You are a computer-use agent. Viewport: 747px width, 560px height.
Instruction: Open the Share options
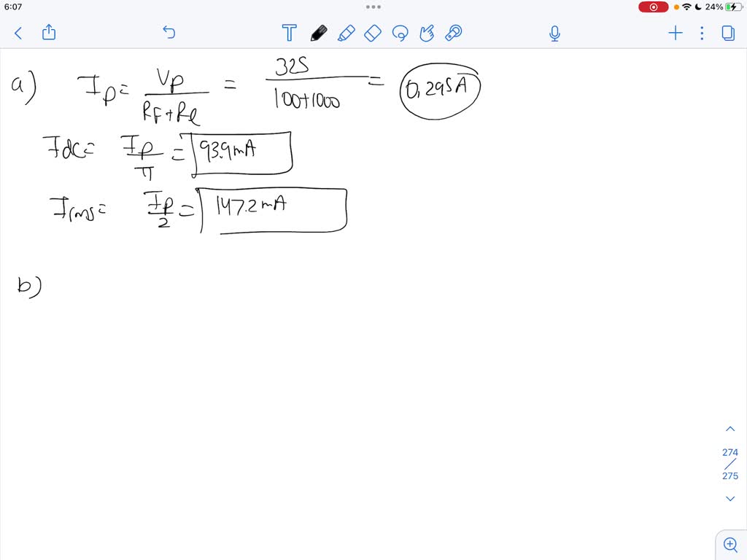(x=49, y=33)
